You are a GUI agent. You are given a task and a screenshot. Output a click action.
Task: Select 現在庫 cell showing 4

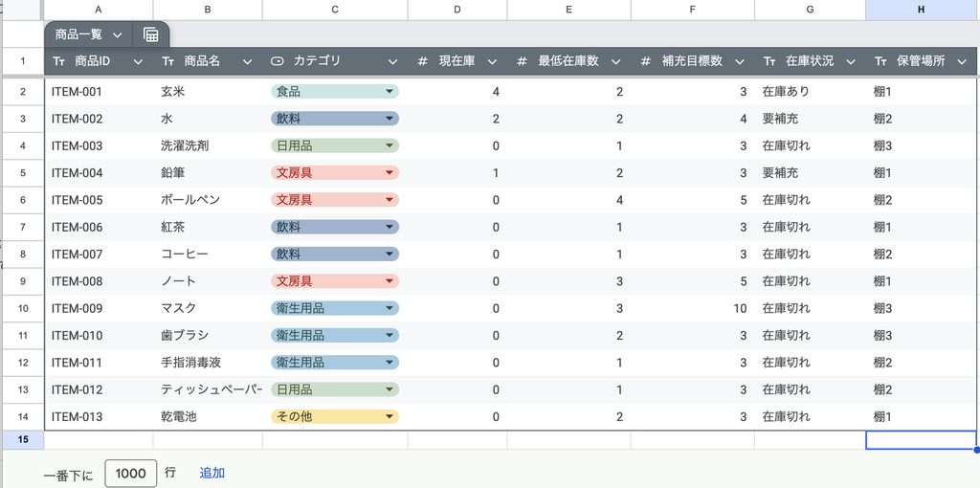coord(457,92)
